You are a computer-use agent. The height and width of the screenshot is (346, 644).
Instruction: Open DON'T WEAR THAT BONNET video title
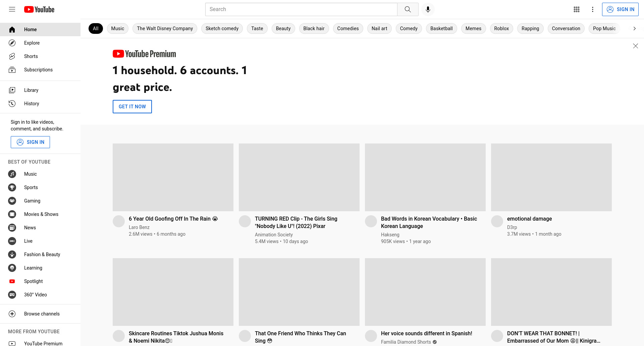pyautogui.click(x=554, y=337)
